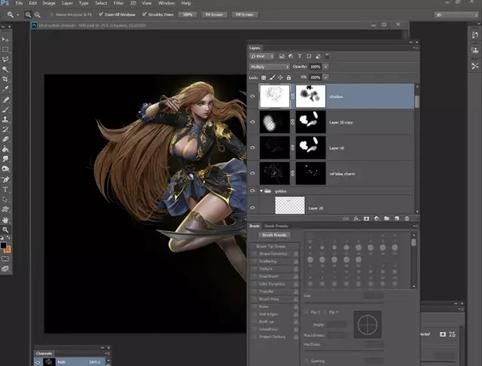The width and height of the screenshot is (482, 366).
Task: Open the Fill slider dropdown arrow
Action: tap(326, 77)
